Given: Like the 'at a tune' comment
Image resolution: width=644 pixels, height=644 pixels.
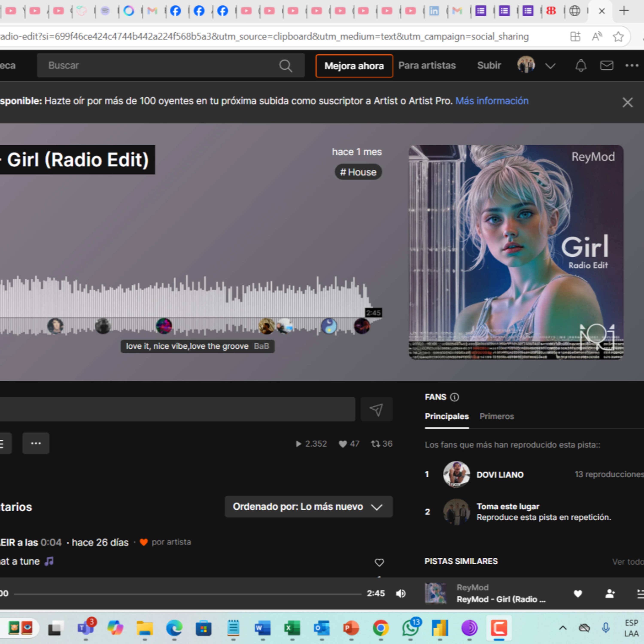Looking at the screenshot, I should coord(379,562).
